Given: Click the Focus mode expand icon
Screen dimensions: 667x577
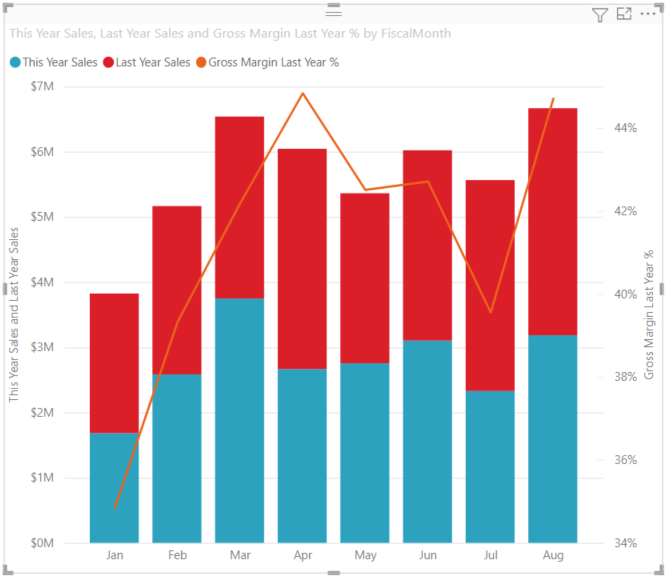Looking at the screenshot, I should click(624, 14).
